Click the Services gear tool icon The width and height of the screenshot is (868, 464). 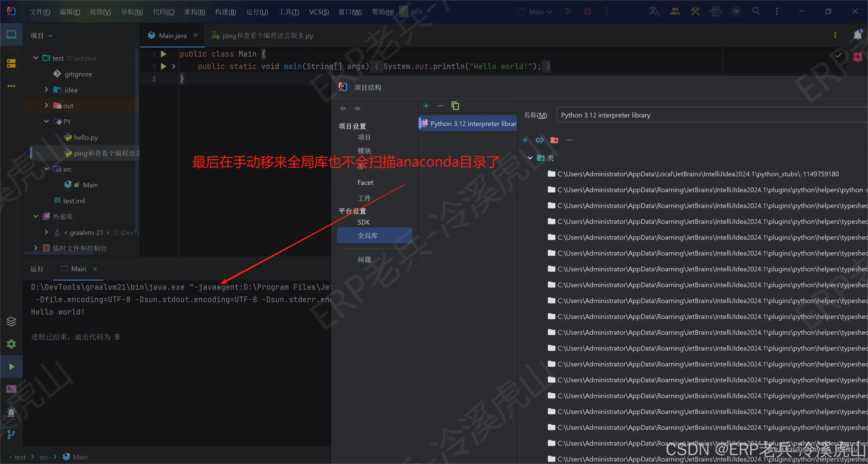click(11, 344)
